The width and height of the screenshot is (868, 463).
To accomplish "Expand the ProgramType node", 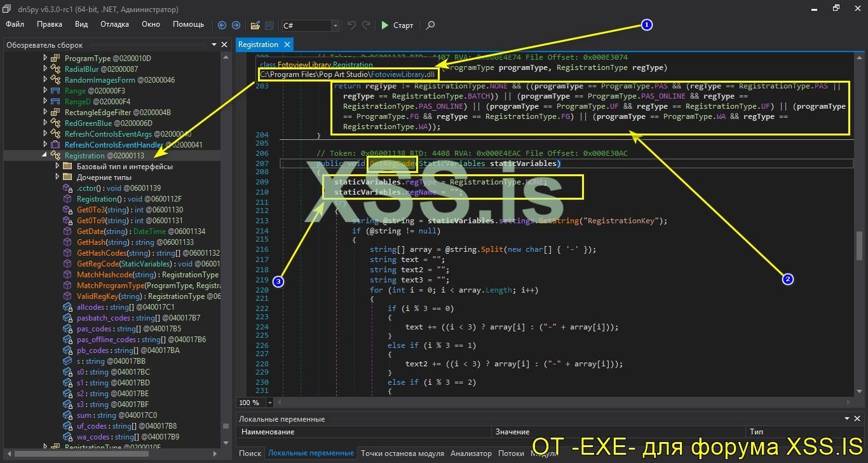I will pos(46,59).
